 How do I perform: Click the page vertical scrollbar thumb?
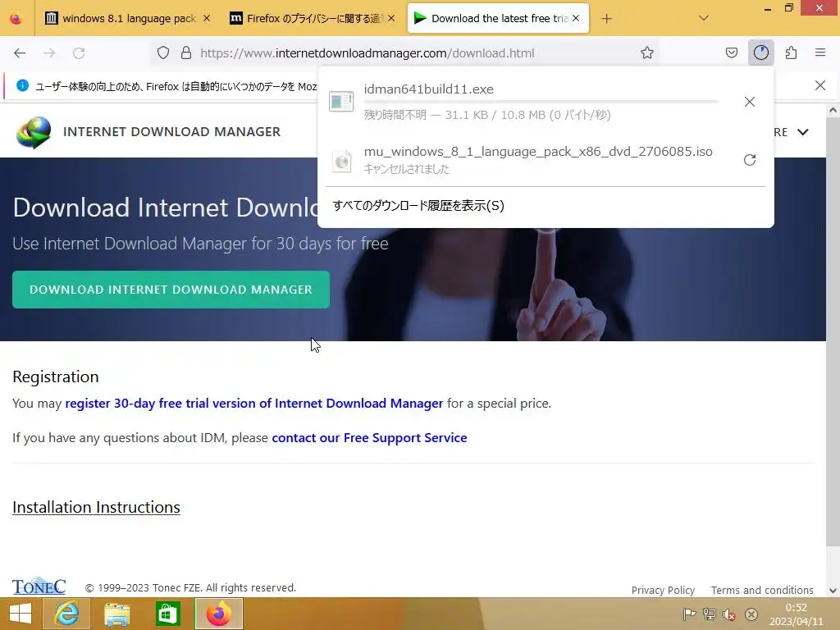tap(833, 332)
